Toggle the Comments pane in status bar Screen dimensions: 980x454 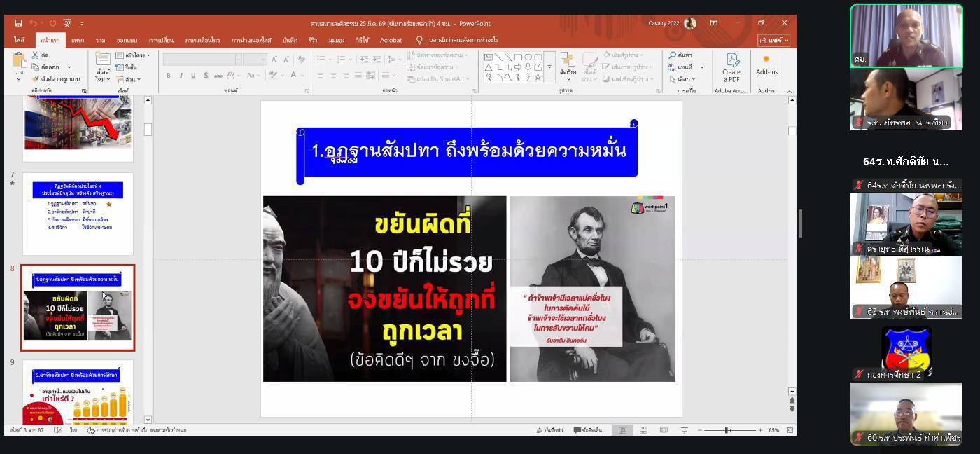click(x=587, y=430)
